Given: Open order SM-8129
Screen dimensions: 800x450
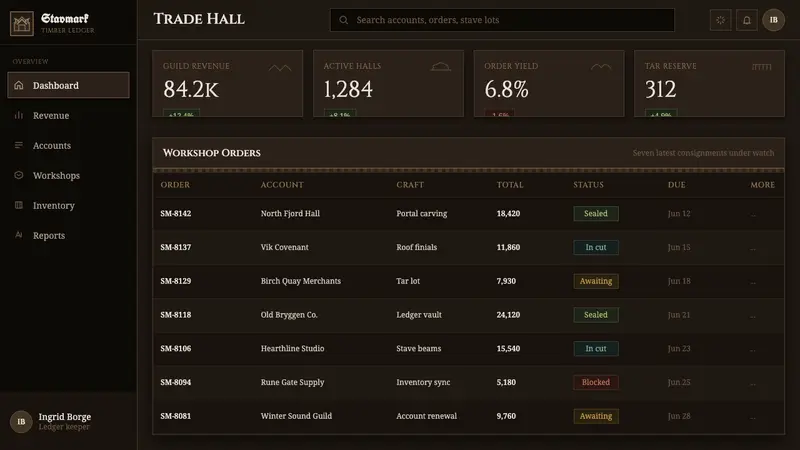Looking at the screenshot, I should click(176, 281).
